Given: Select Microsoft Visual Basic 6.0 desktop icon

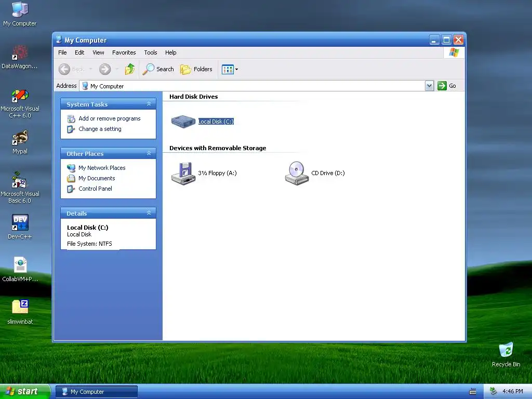Looking at the screenshot, I should click(20, 188).
